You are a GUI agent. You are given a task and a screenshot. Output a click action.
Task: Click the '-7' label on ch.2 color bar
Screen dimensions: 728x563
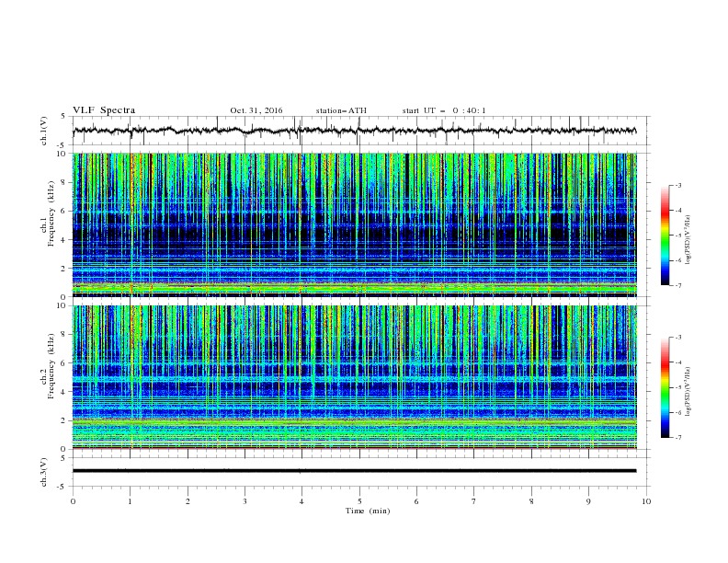point(677,438)
